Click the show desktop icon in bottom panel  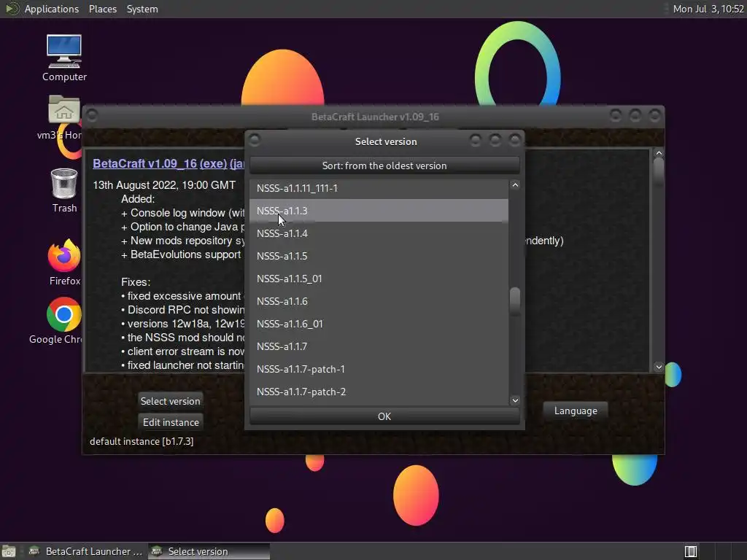point(9,551)
